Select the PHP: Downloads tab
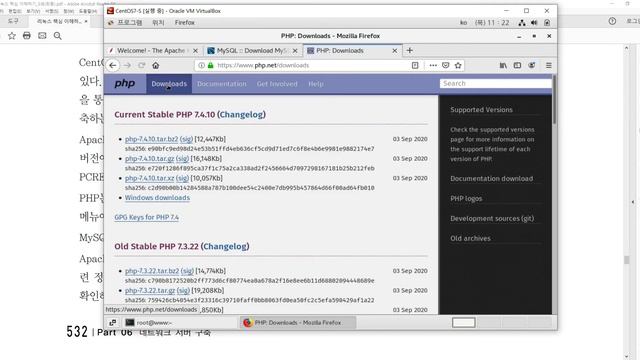The width and height of the screenshot is (640, 360). 352,51
